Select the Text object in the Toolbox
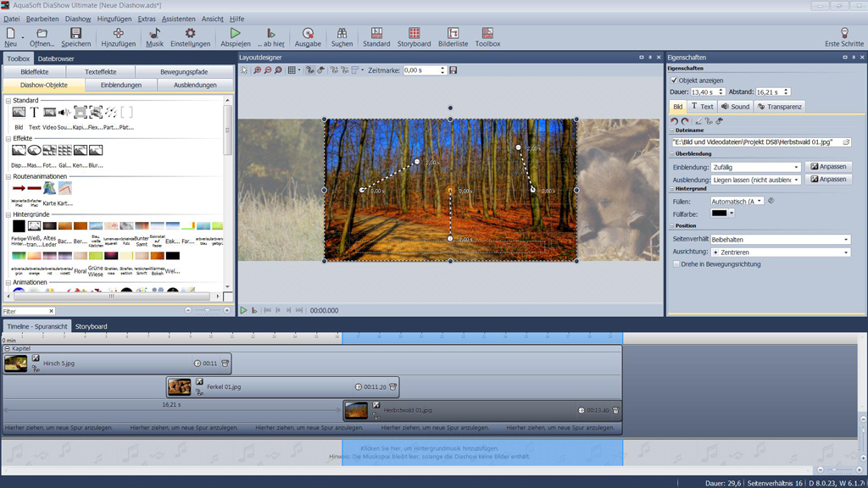This screenshot has height=488, width=868. 34,113
